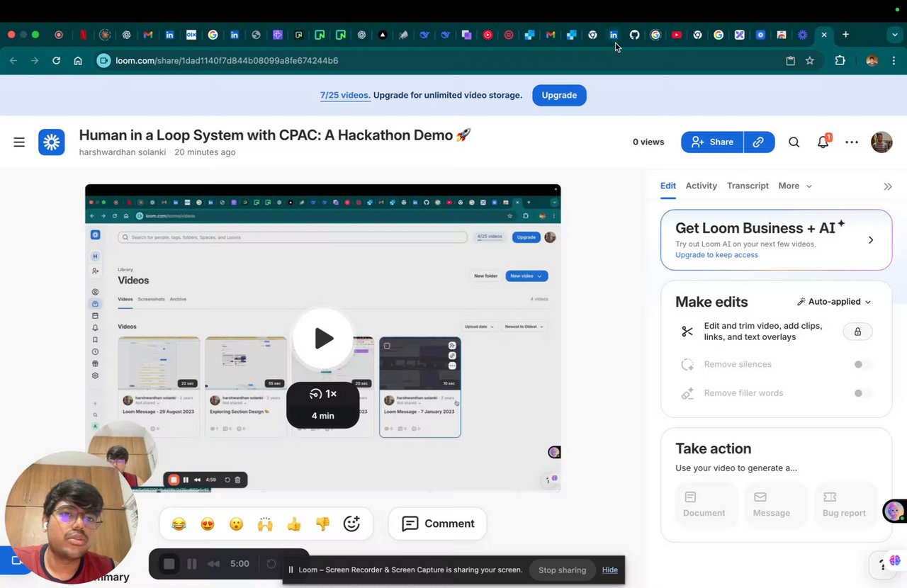Expand the Get Loom Business + AI card arrow

(x=871, y=240)
